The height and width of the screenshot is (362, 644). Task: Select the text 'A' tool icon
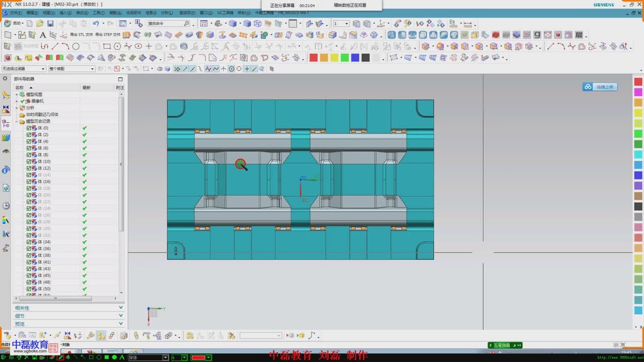click(42, 35)
